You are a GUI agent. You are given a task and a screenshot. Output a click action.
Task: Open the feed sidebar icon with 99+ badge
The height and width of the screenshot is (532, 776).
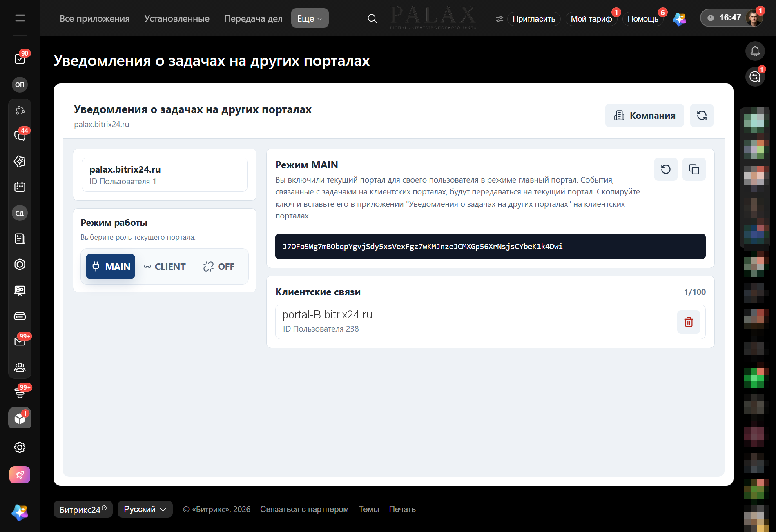[20, 392]
